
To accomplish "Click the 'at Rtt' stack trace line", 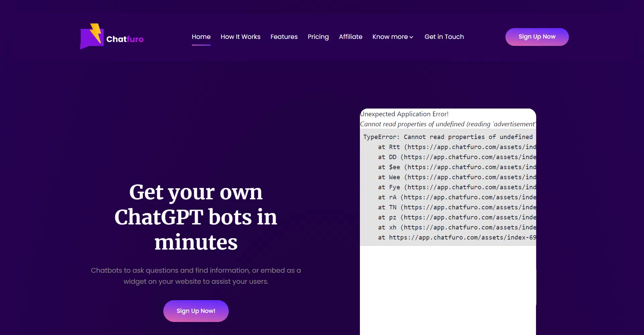I will click(x=456, y=147).
